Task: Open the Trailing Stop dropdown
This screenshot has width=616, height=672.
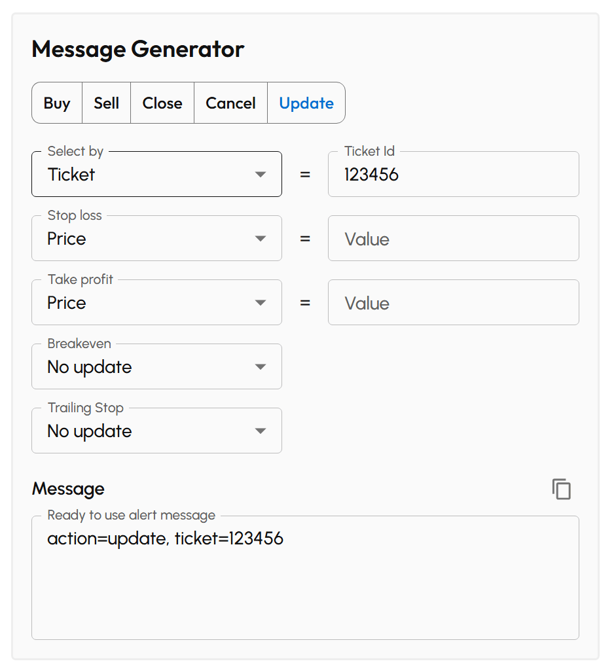Action: coord(261,431)
